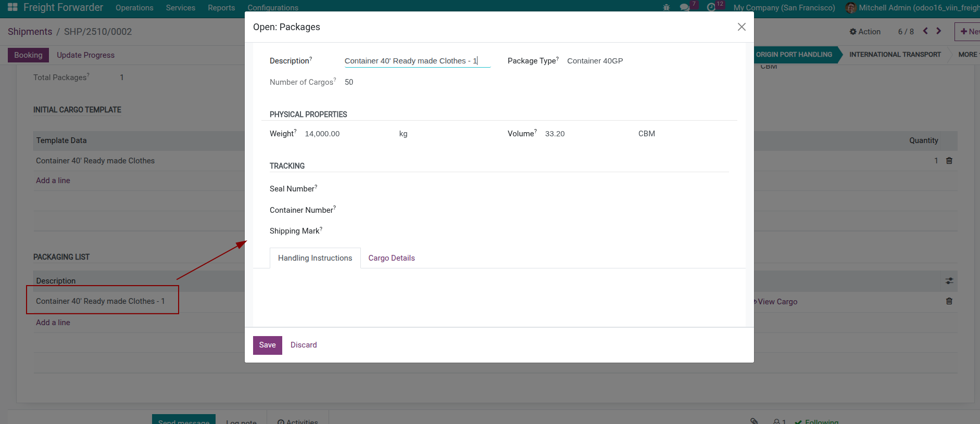Close the Packages dialog
This screenshot has height=424, width=980.
742,27
